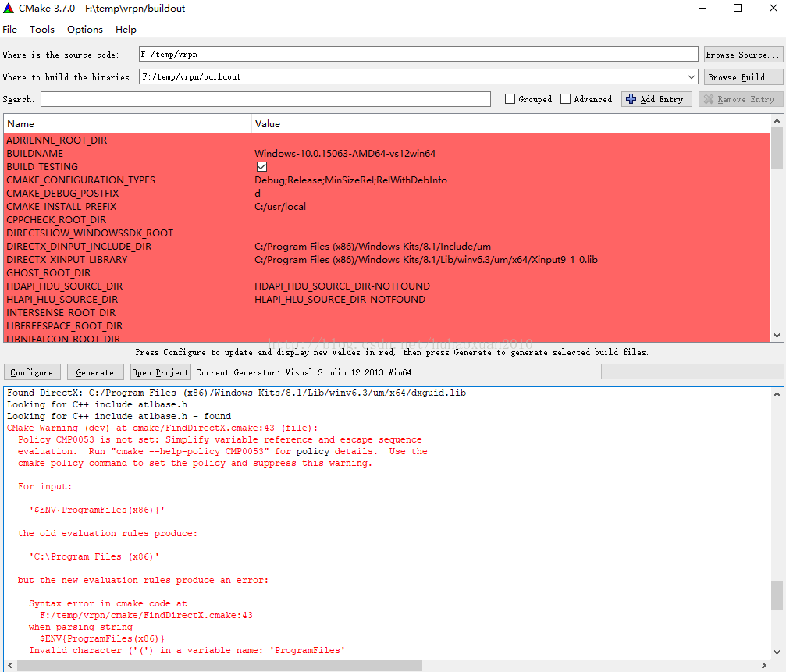Click the C:/usr/local value
This screenshot has height=672, width=786.
pyautogui.click(x=279, y=207)
